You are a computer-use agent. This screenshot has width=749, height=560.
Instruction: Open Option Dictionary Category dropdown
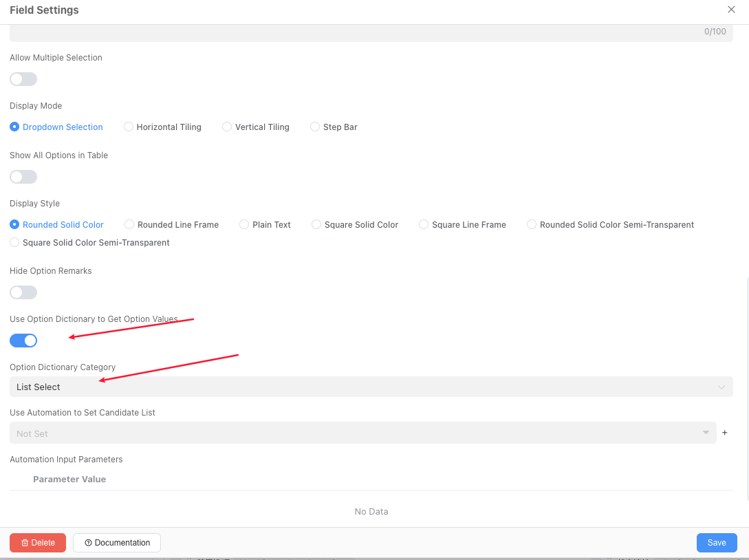coord(371,387)
